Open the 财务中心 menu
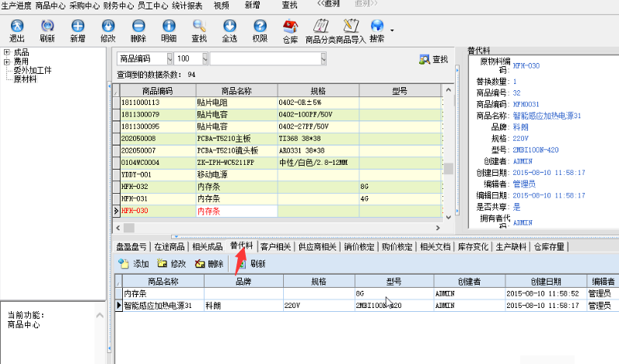 pyautogui.click(x=118, y=6)
